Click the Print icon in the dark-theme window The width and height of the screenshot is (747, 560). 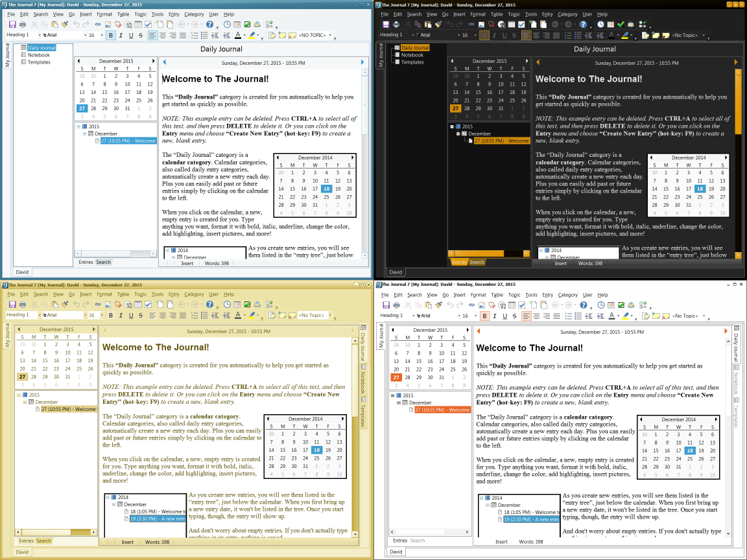pos(396,24)
